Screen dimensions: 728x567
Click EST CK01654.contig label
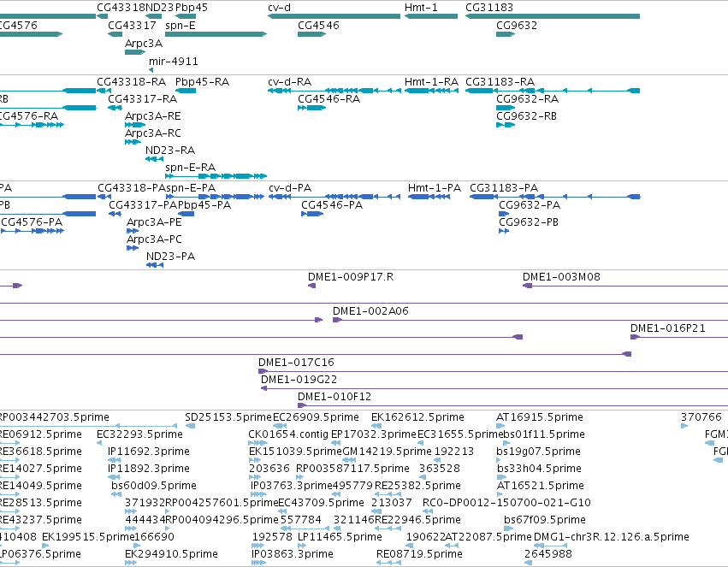pos(287,434)
